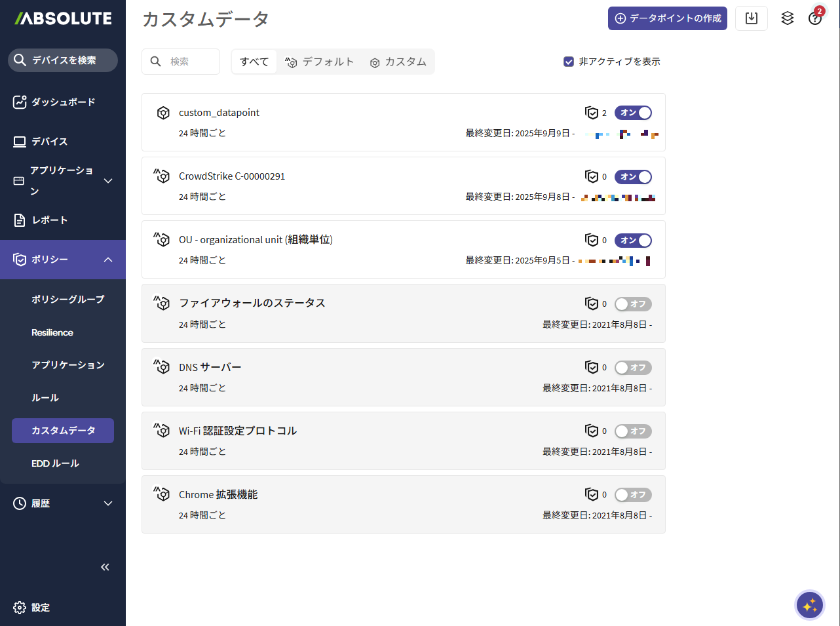This screenshot has height=626, width=840.
Task: Open help icon with notification badge
Action: click(814, 18)
